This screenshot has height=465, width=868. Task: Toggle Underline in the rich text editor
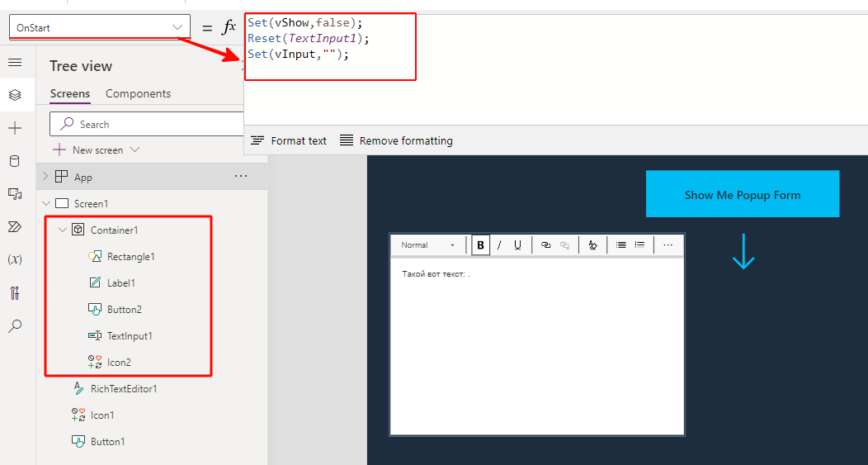[x=517, y=245]
